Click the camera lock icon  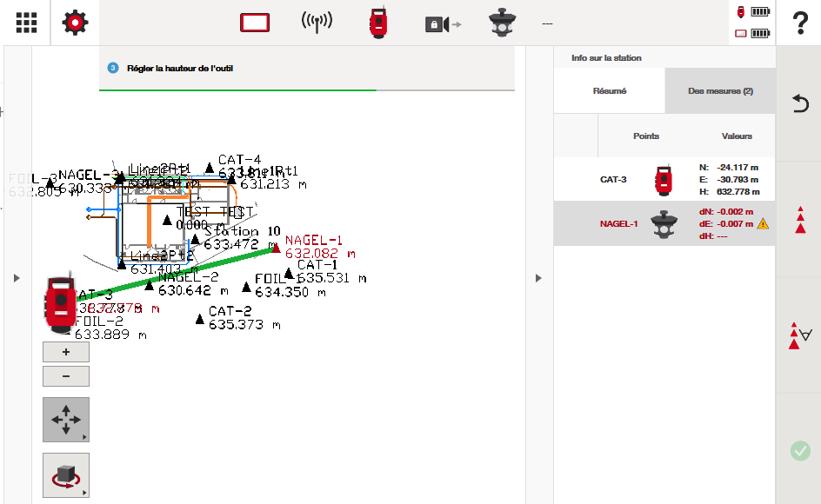[441, 24]
